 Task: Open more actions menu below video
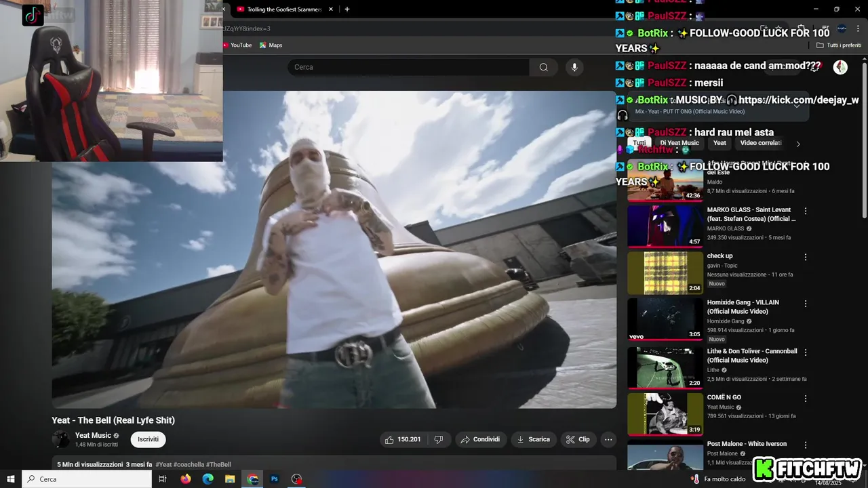608,439
